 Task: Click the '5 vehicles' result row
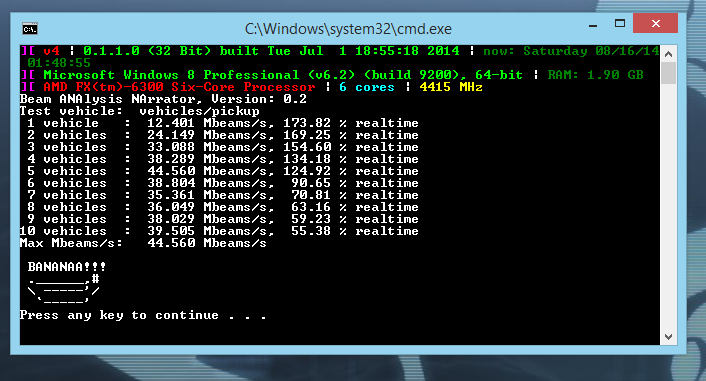(223, 171)
